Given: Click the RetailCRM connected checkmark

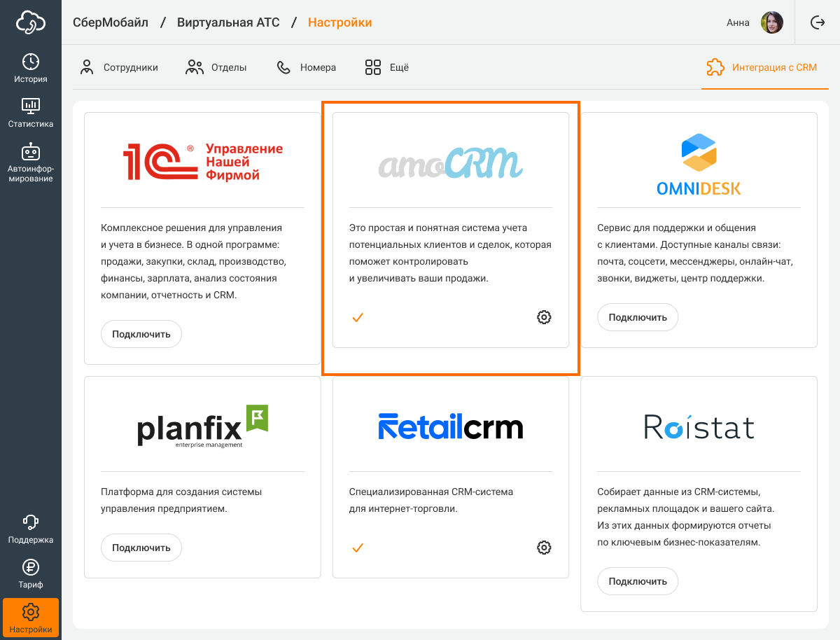Looking at the screenshot, I should click(x=358, y=548).
